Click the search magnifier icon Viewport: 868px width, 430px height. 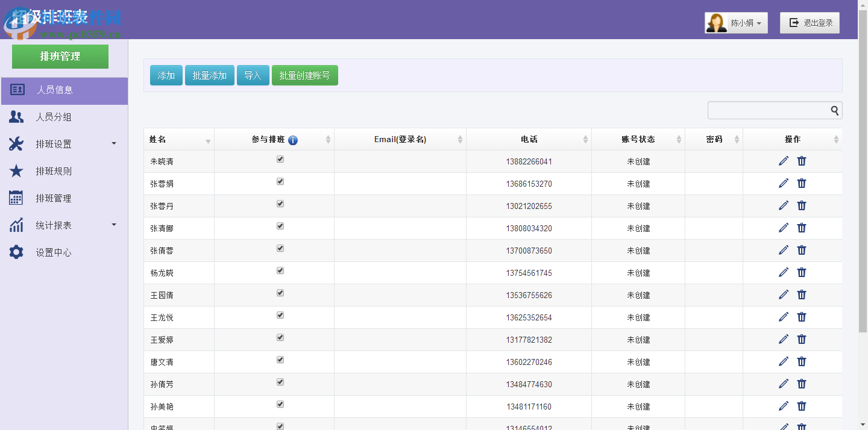tap(834, 111)
